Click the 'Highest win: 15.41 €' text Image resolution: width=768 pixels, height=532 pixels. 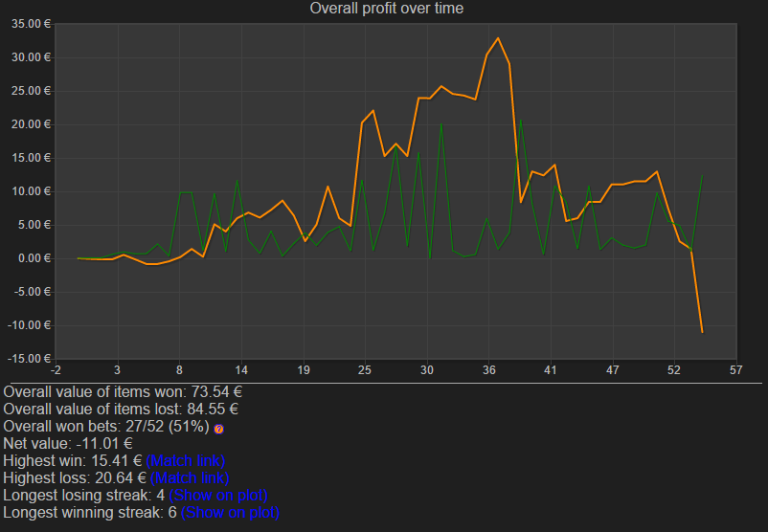73,460
